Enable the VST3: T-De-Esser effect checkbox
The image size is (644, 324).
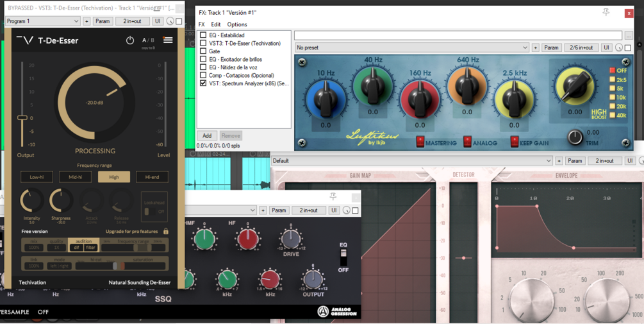203,43
